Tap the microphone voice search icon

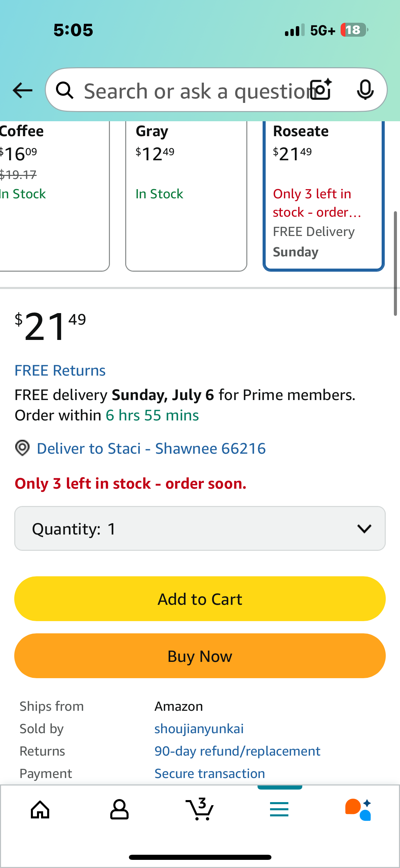pos(365,90)
